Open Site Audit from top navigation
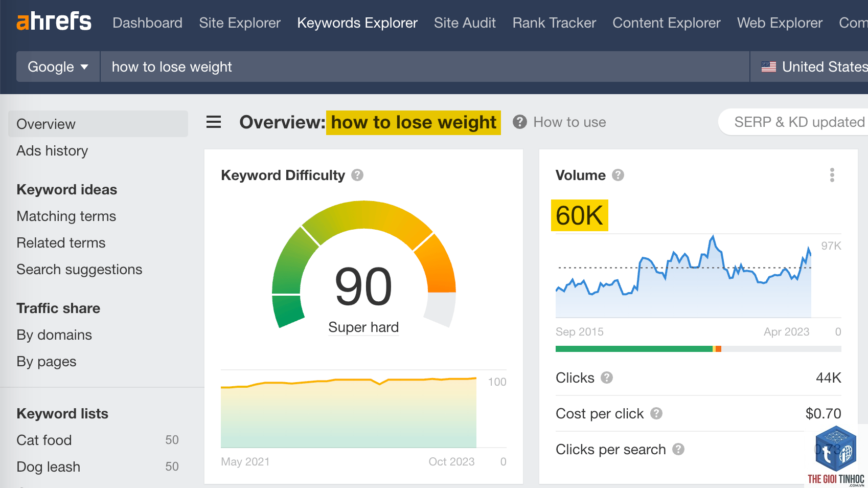 pyautogui.click(x=465, y=23)
